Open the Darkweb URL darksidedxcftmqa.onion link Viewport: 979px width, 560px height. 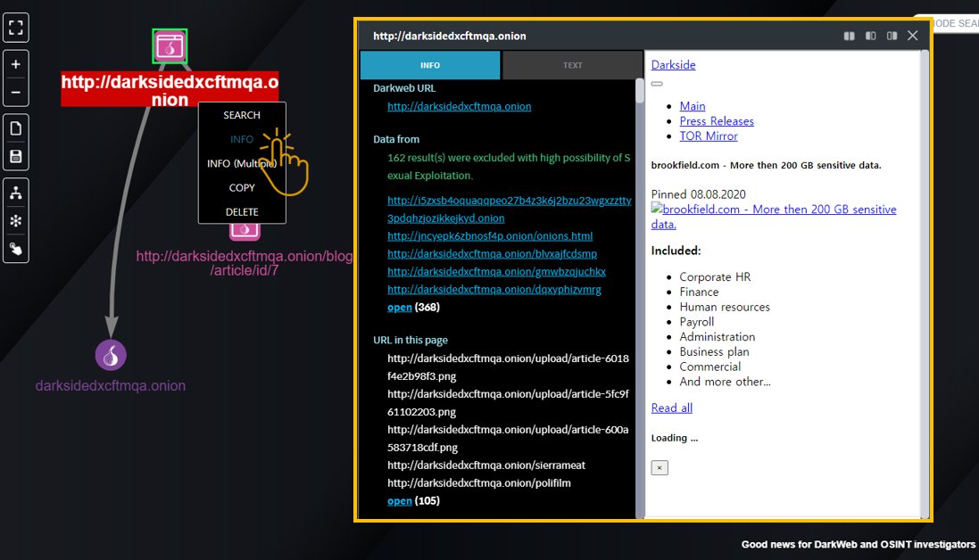tap(459, 106)
